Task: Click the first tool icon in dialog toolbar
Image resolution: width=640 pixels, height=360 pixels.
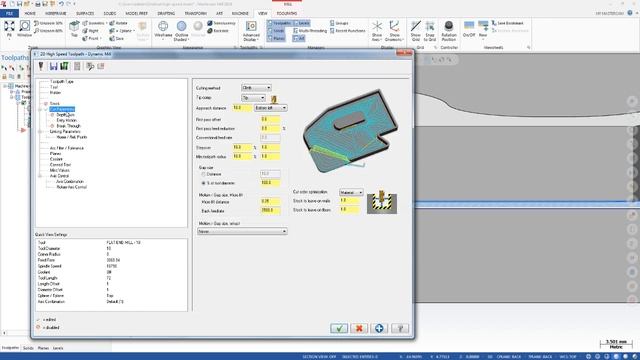Action: [41, 66]
